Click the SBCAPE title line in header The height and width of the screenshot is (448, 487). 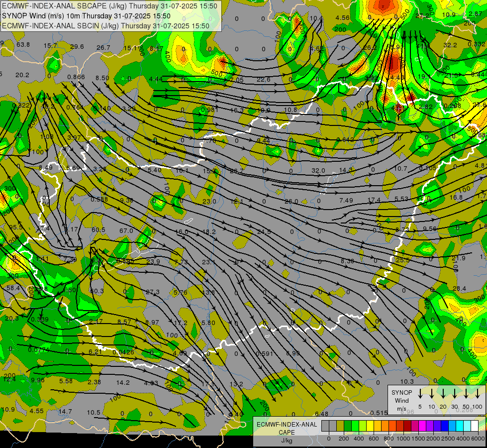(109, 6)
